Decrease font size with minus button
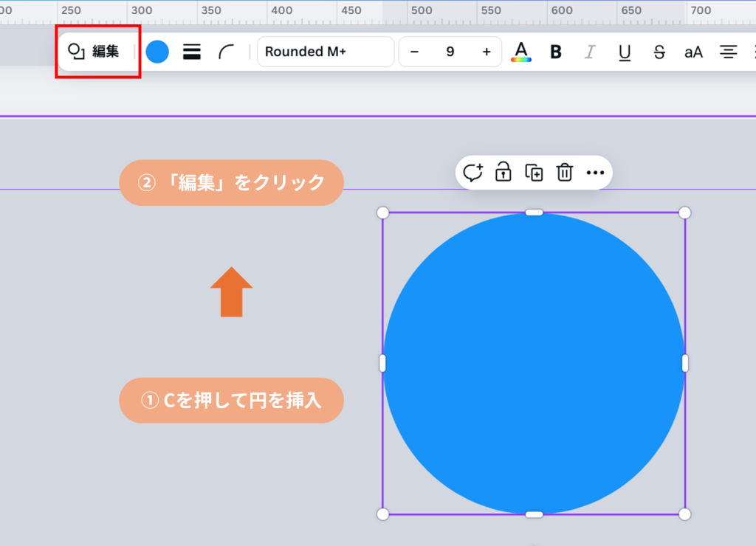Image resolution: width=756 pixels, height=546 pixels. [x=414, y=52]
